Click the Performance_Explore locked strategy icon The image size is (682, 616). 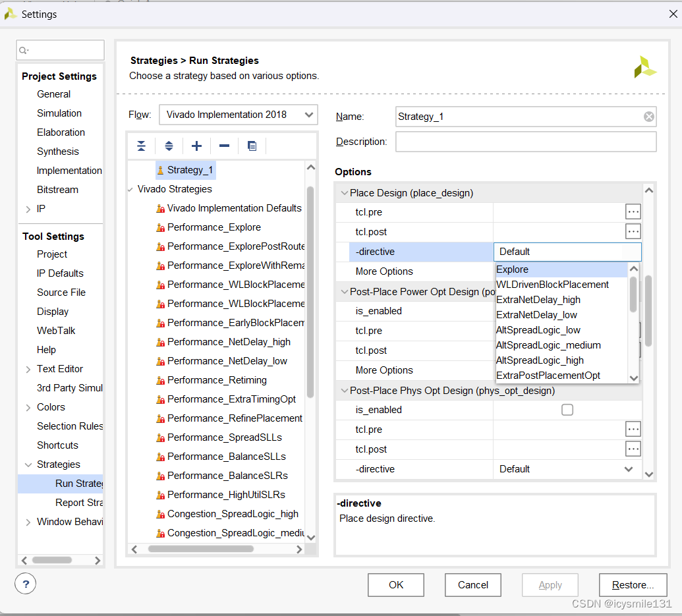pyautogui.click(x=161, y=227)
